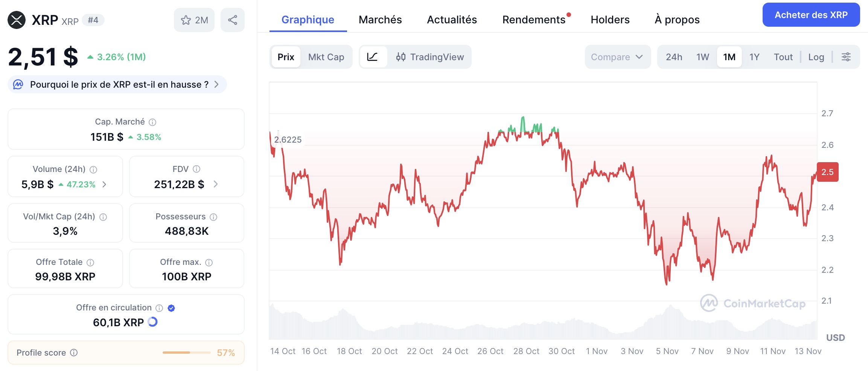Select the 1Y time range

pos(754,57)
